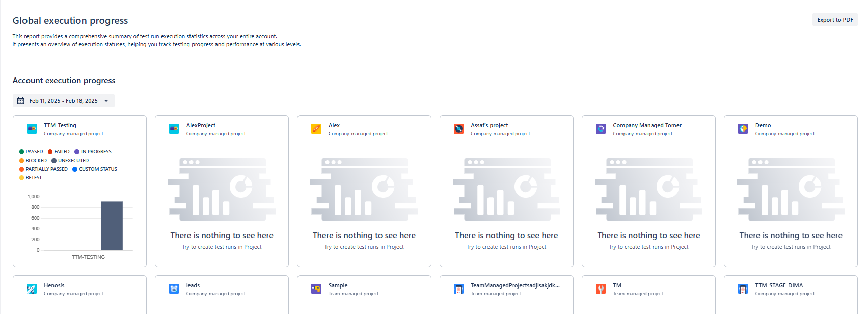Click the Demo project icon

(743, 129)
